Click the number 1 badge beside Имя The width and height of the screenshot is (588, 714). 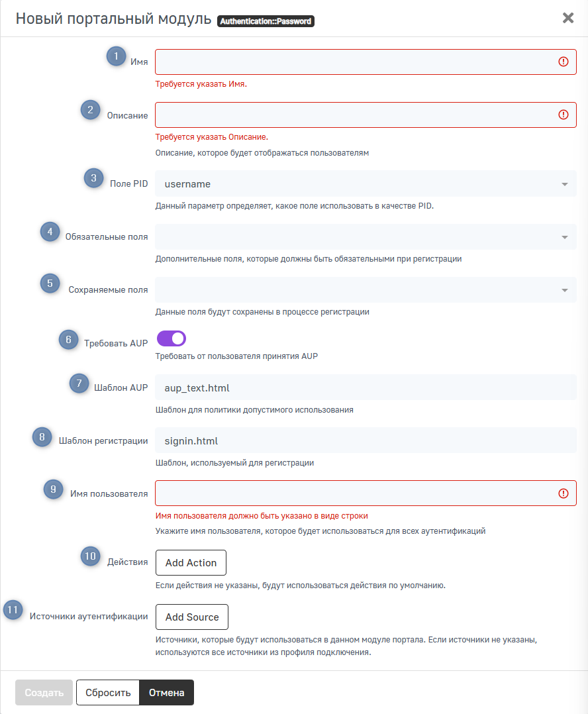pos(116,56)
